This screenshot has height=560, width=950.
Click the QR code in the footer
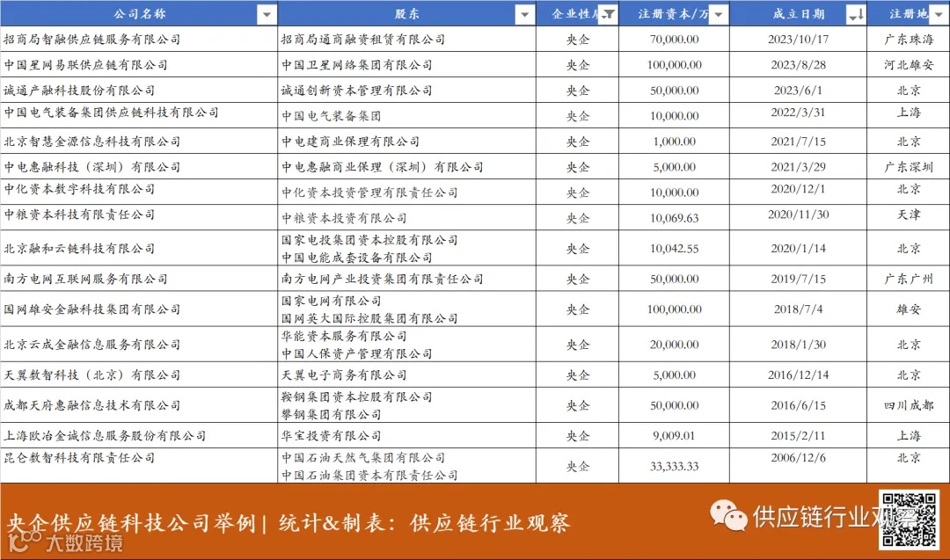(909, 519)
